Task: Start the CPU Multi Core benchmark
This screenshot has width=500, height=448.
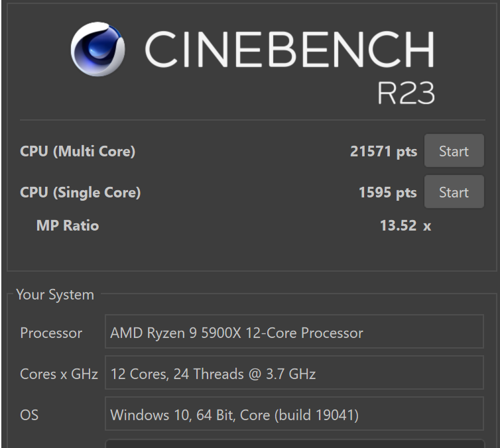Action: [454, 152]
